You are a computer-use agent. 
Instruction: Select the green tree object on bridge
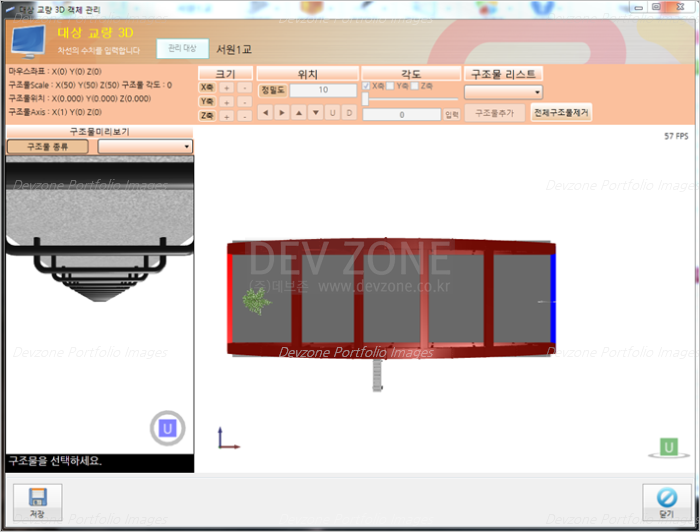coord(257,300)
